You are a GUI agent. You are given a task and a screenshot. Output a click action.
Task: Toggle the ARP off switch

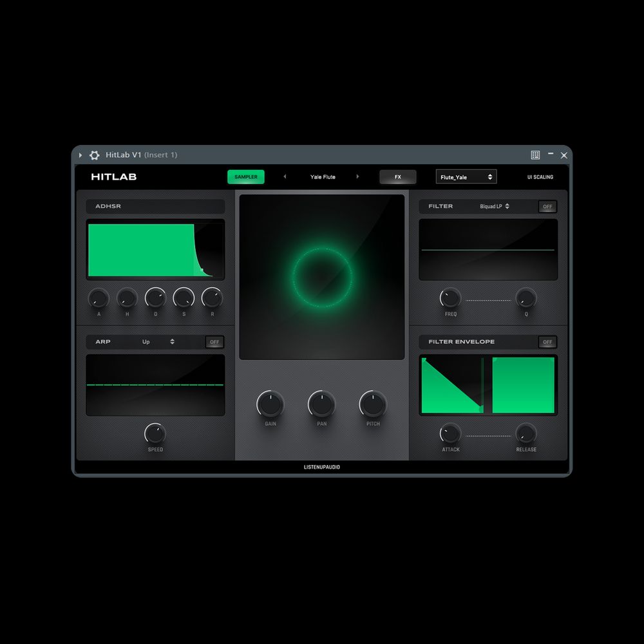click(214, 342)
